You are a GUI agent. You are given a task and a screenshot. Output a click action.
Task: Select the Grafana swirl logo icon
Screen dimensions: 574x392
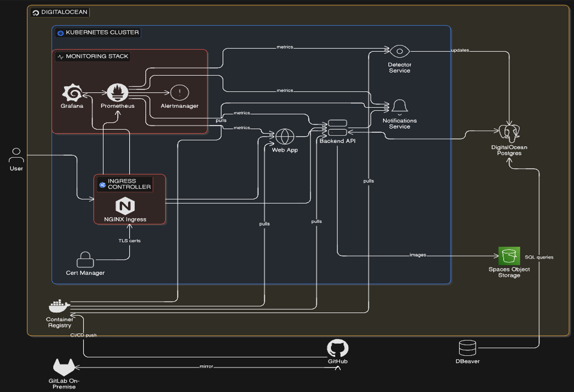(x=72, y=92)
